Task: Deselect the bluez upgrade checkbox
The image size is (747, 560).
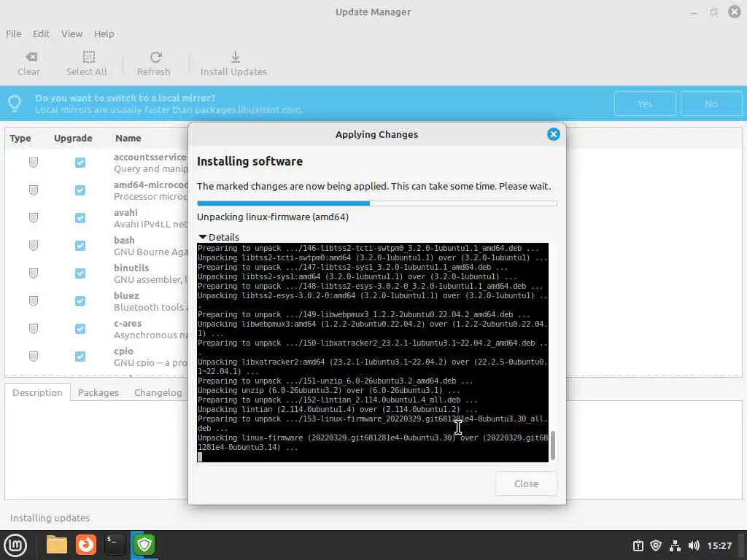Action: [80, 301]
